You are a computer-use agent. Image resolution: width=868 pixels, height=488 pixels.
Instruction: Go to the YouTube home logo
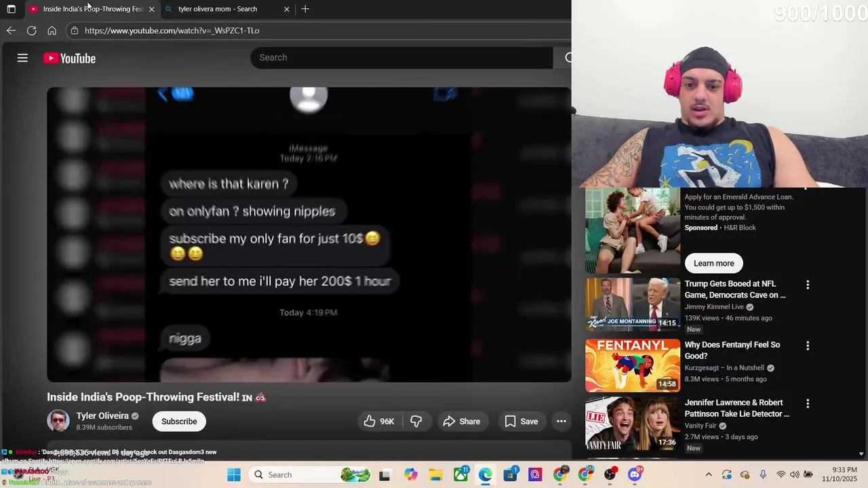[x=69, y=58]
